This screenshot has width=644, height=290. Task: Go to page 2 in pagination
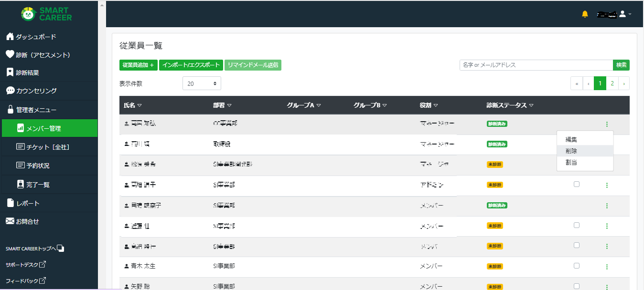[612, 83]
